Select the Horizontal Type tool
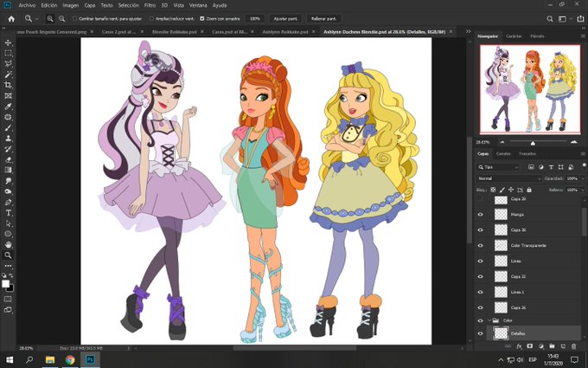Viewport: 588px width, 368px height. point(8,212)
